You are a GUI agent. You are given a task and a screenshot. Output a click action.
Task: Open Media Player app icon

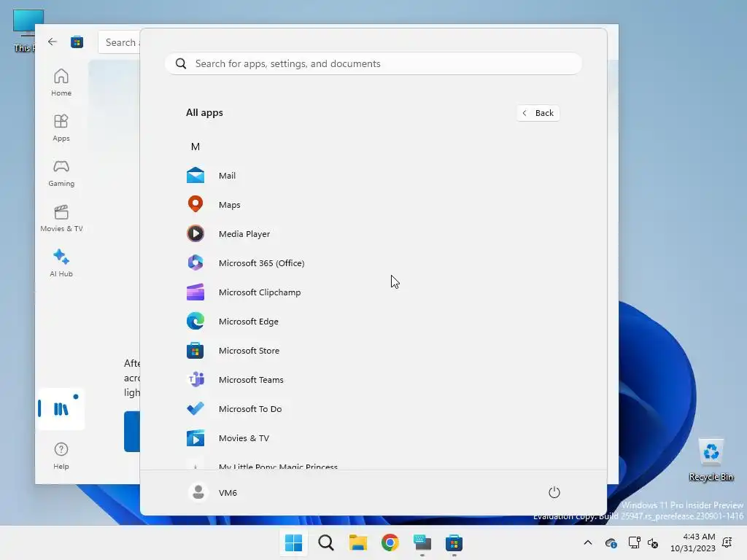(196, 234)
